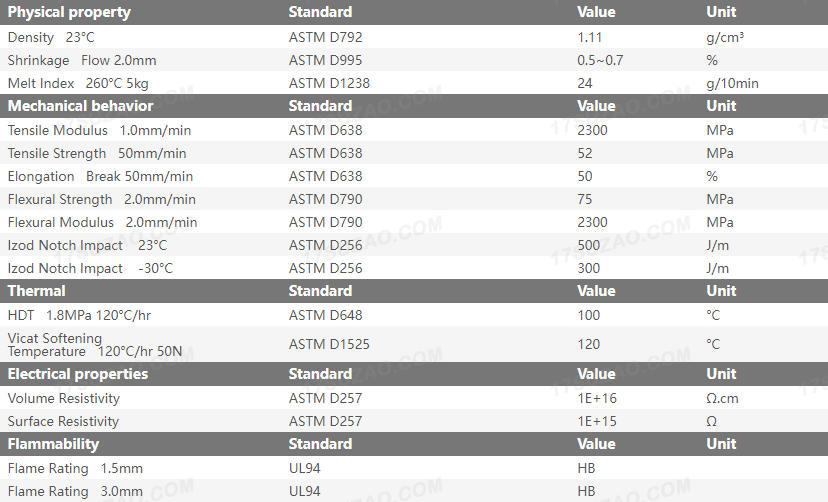Select the g/10min unit cell
The width and height of the screenshot is (828, 502).
pyautogui.click(x=732, y=83)
